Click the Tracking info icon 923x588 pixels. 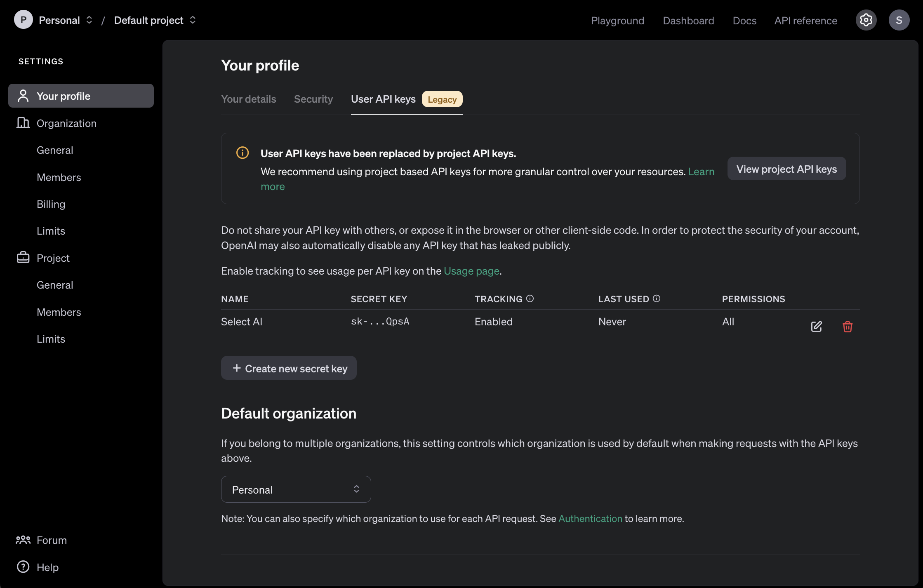coord(530,299)
